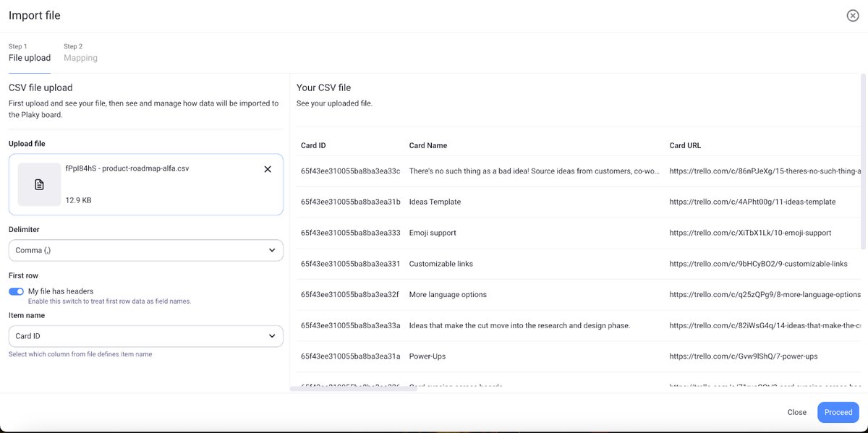
Task: Click the 11-ideas-template Trello URL
Action: tap(752, 202)
